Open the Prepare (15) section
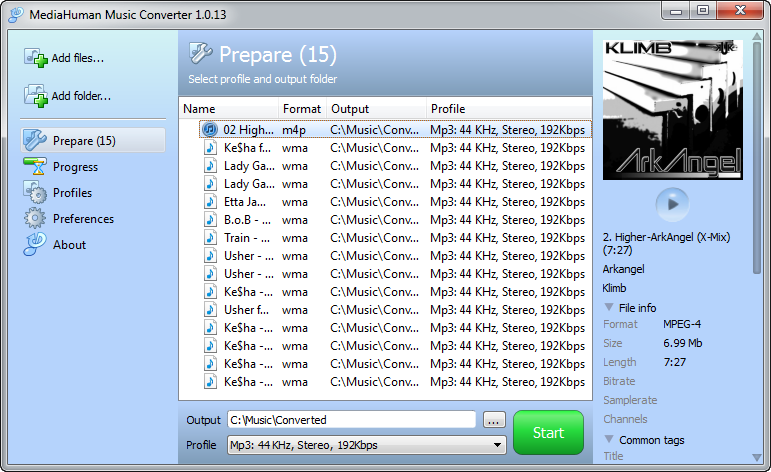 click(93, 141)
